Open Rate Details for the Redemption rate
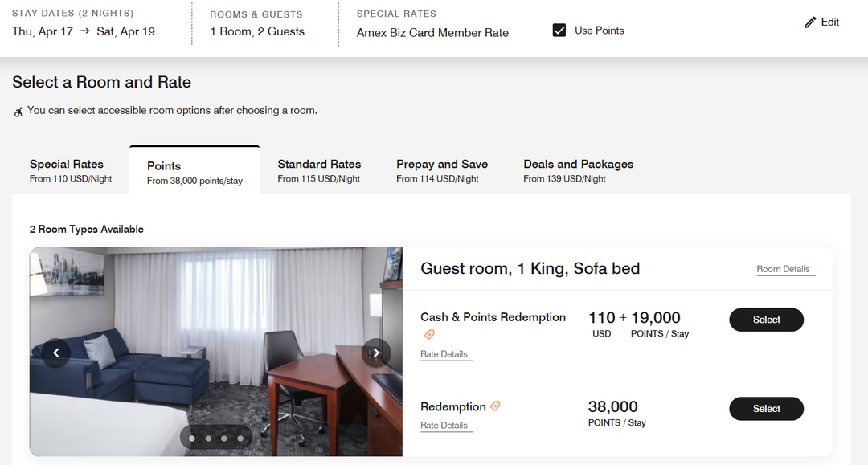Viewport: 868px width, 465px height. click(445, 425)
